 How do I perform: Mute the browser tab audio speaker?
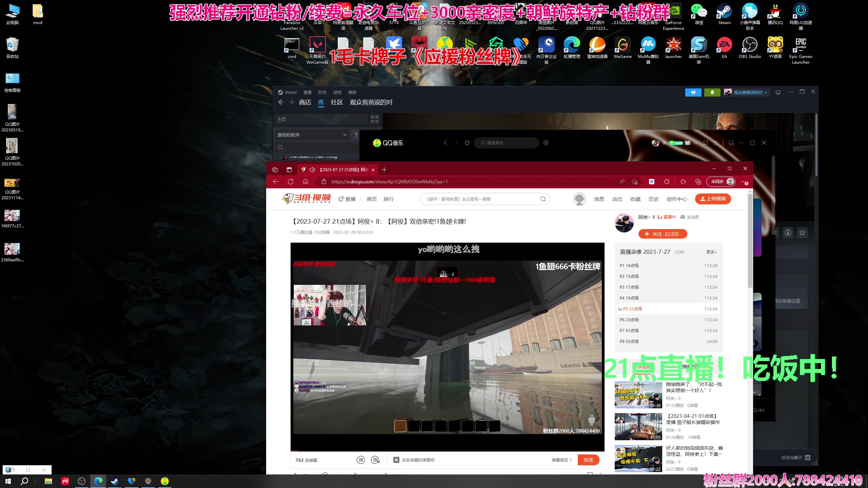312,169
